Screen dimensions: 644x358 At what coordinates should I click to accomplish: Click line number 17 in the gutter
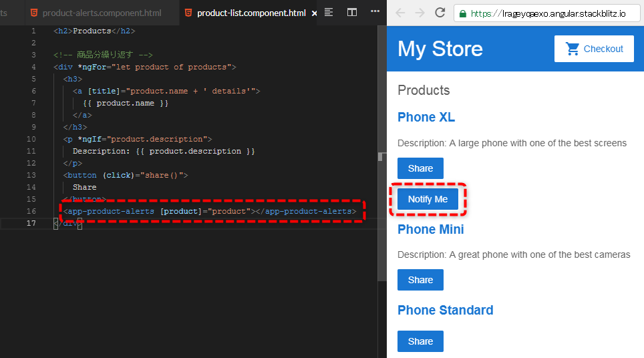[x=31, y=223]
